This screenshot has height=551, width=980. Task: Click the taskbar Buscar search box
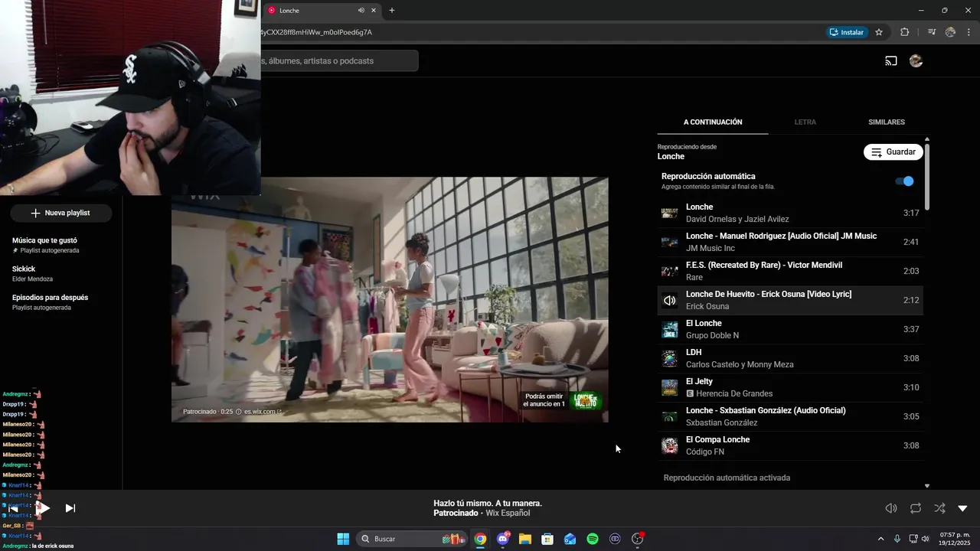(x=413, y=539)
